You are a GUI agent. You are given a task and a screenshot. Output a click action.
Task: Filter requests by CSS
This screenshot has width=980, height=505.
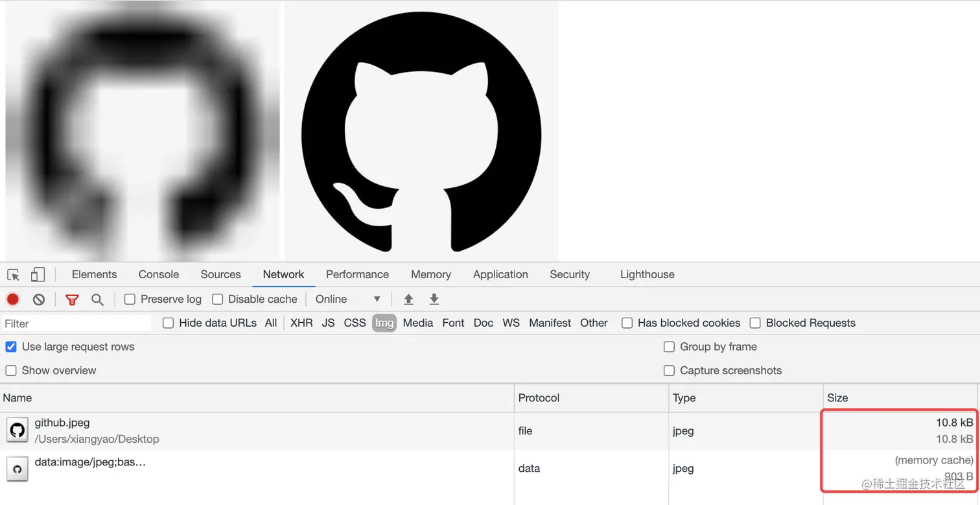(x=355, y=323)
